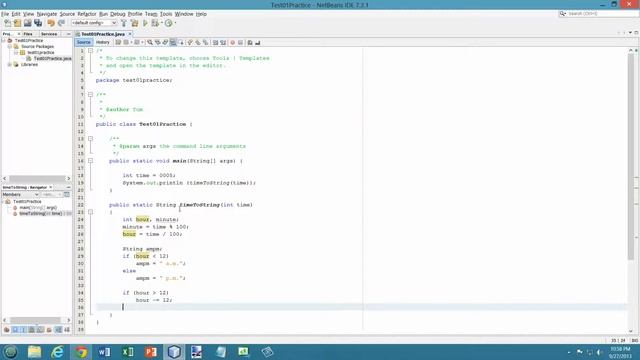The image size is (640, 360).
Task: Switch to the Files tab
Action: tap(28, 34)
